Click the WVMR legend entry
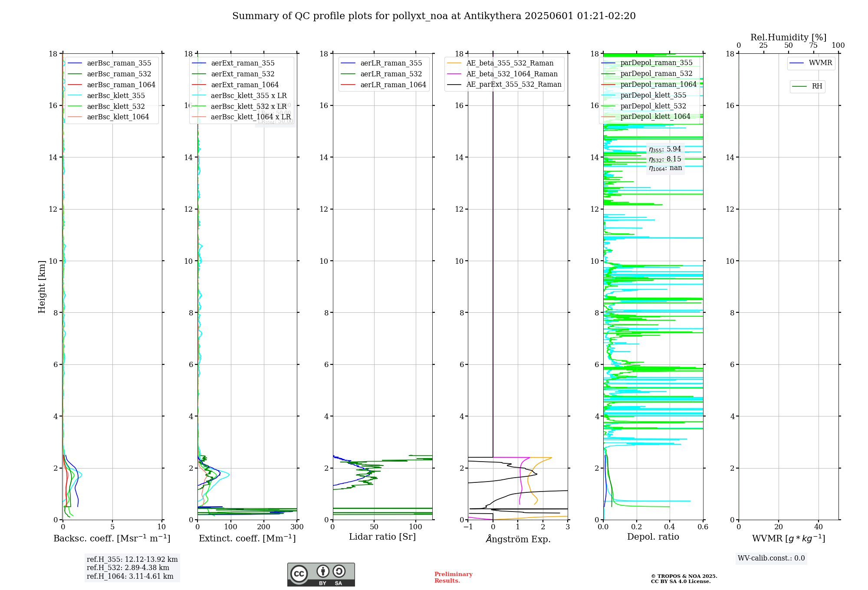Viewport: 868px width, 590px height. (820, 63)
